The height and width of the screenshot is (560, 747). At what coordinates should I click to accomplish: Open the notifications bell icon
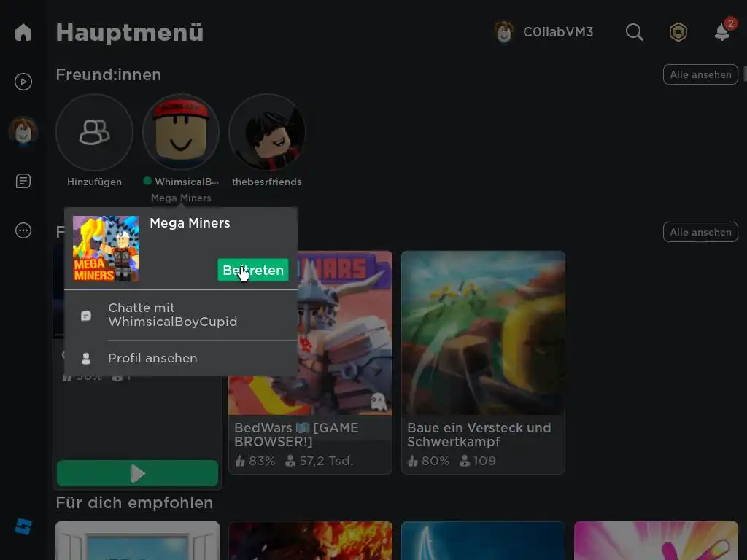pos(722,32)
